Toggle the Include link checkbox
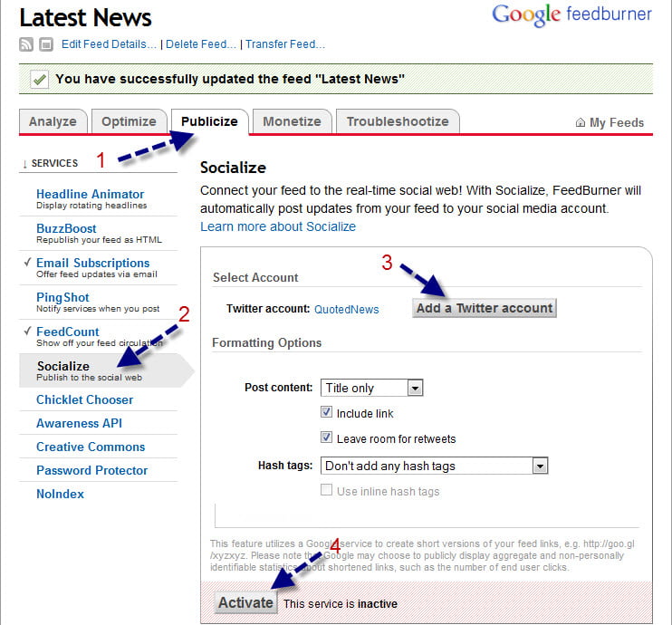The height and width of the screenshot is (625, 672). (326, 412)
